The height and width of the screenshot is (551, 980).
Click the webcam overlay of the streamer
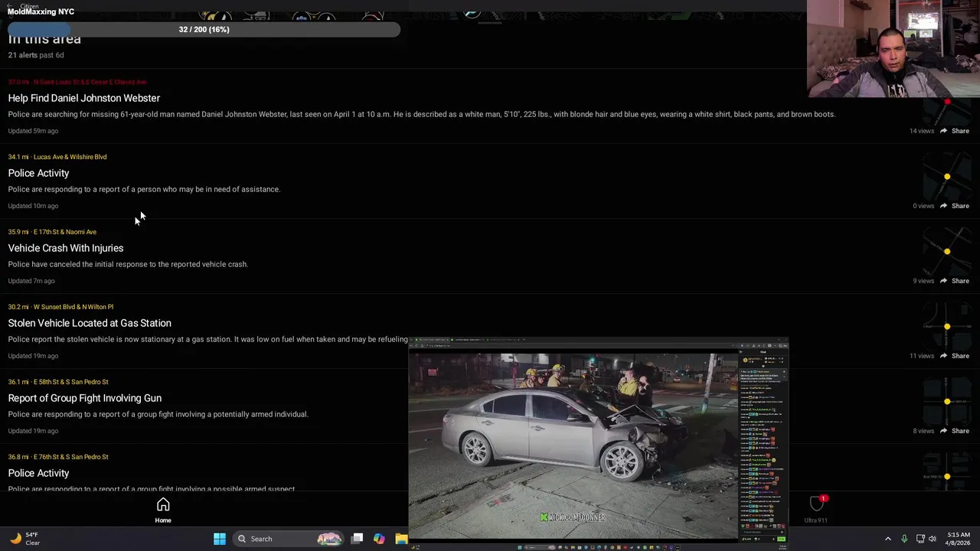893,49
